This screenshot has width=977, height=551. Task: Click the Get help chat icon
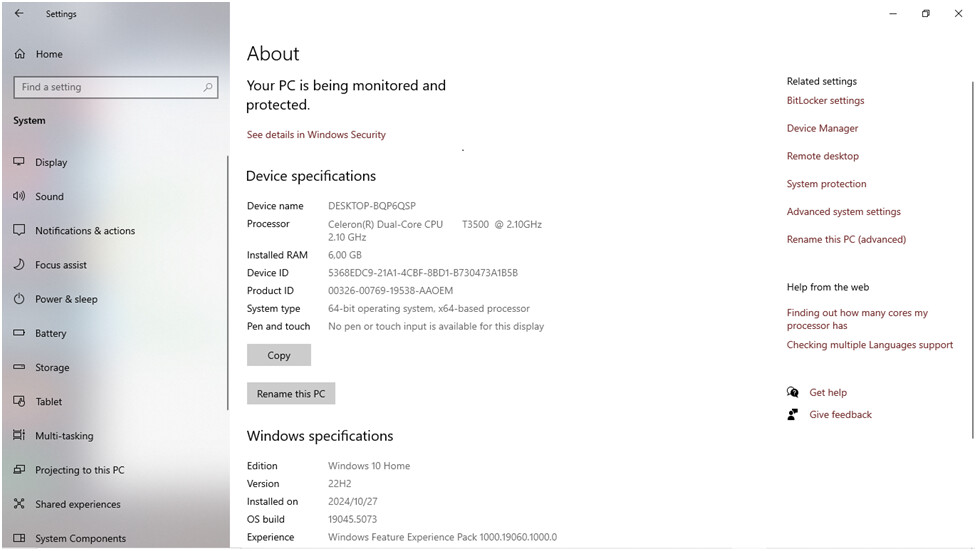(x=793, y=392)
